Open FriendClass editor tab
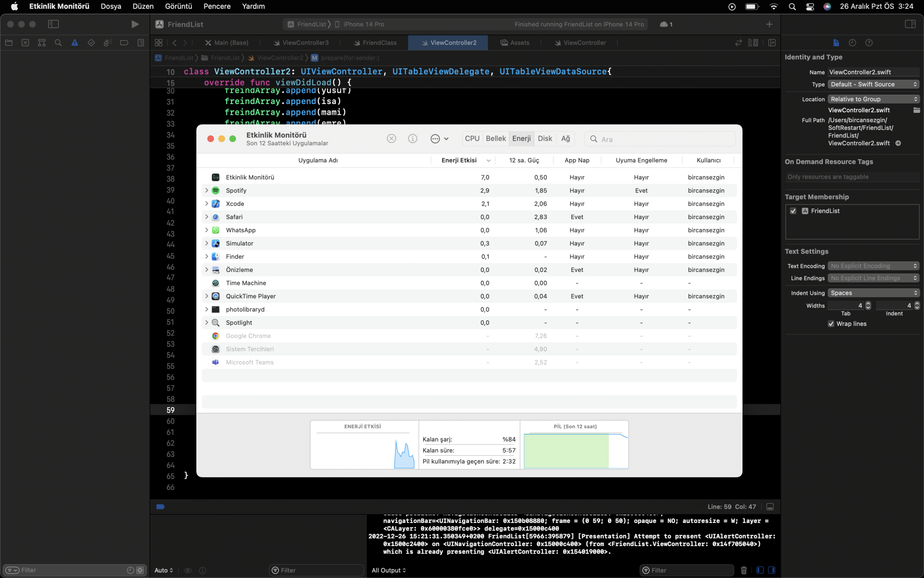Viewport: 924px width, 578px height. pos(375,43)
